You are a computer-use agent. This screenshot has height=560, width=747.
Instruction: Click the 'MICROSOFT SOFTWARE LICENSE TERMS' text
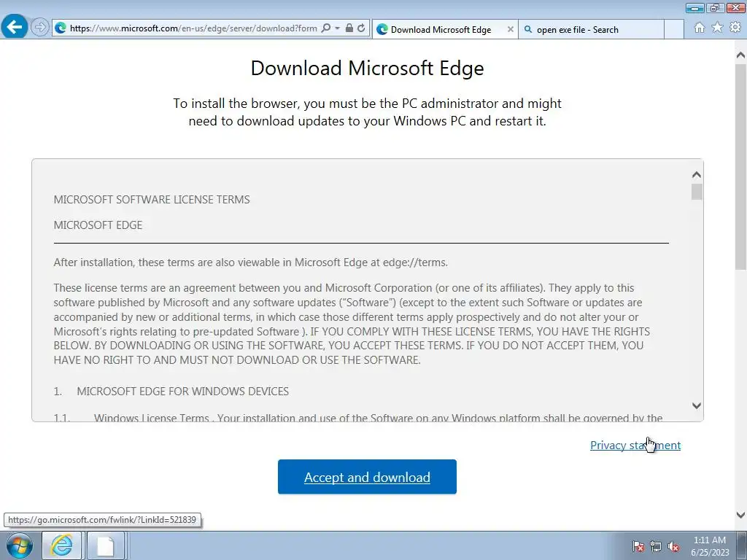[152, 200]
